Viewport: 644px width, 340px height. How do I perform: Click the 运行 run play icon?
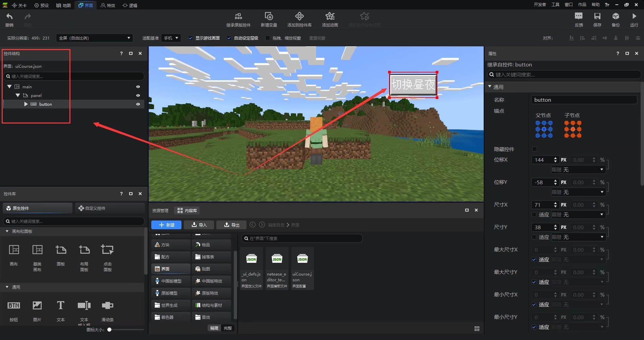tap(634, 16)
